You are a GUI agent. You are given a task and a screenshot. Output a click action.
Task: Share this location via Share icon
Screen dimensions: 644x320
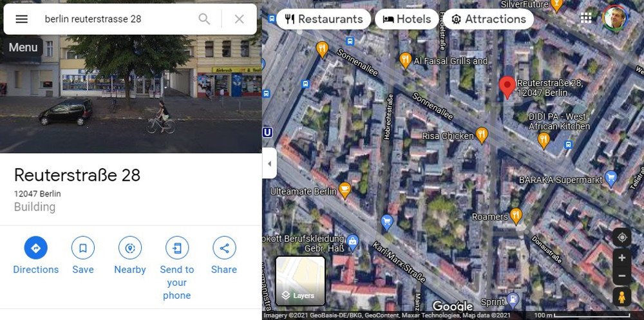pyautogui.click(x=224, y=248)
